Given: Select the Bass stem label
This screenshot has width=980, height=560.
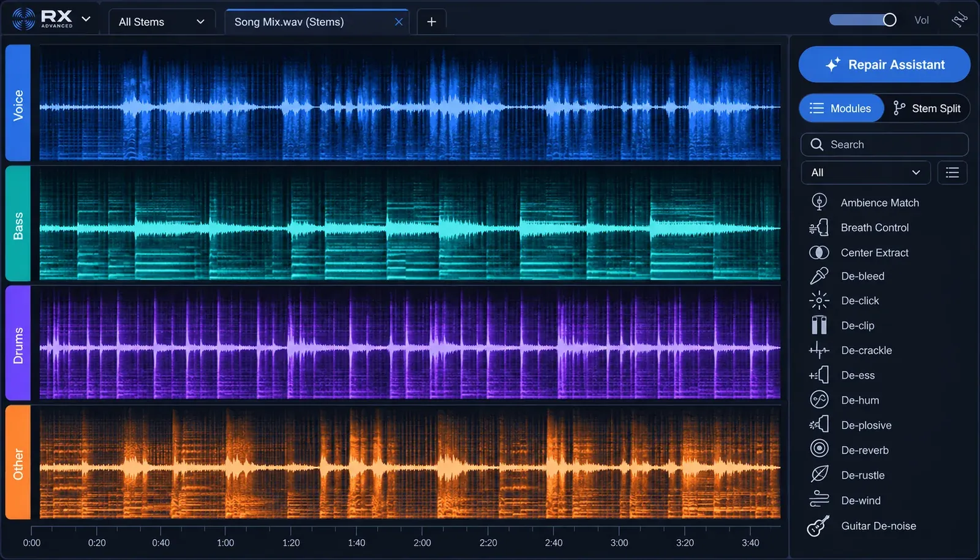Looking at the screenshot, I should [18, 224].
